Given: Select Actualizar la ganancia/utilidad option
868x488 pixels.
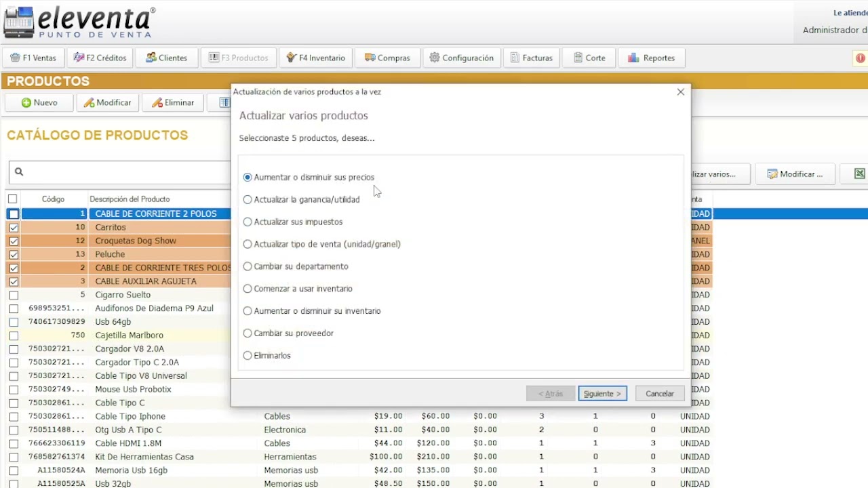Looking at the screenshot, I should point(301,200).
